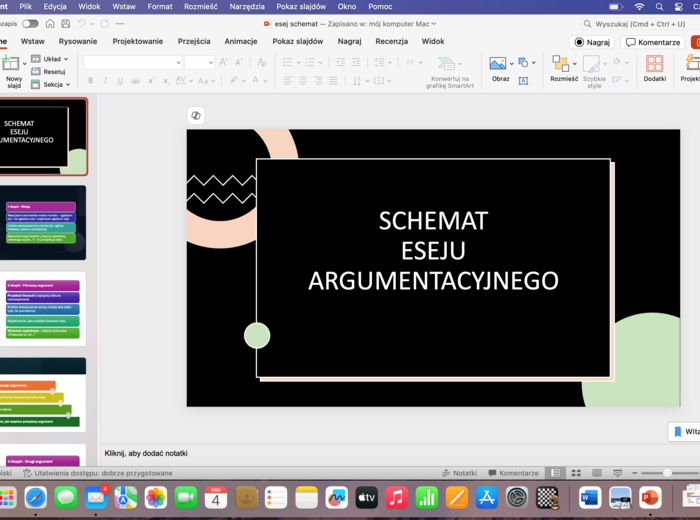Open the Format menu in menu bar
Viewport: 700px width, 520px height.
pos(160,7)
